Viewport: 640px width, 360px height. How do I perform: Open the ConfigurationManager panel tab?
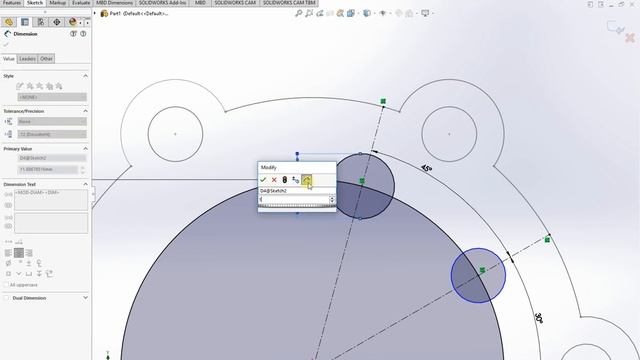pyautogui.click(x=41, y=22)
